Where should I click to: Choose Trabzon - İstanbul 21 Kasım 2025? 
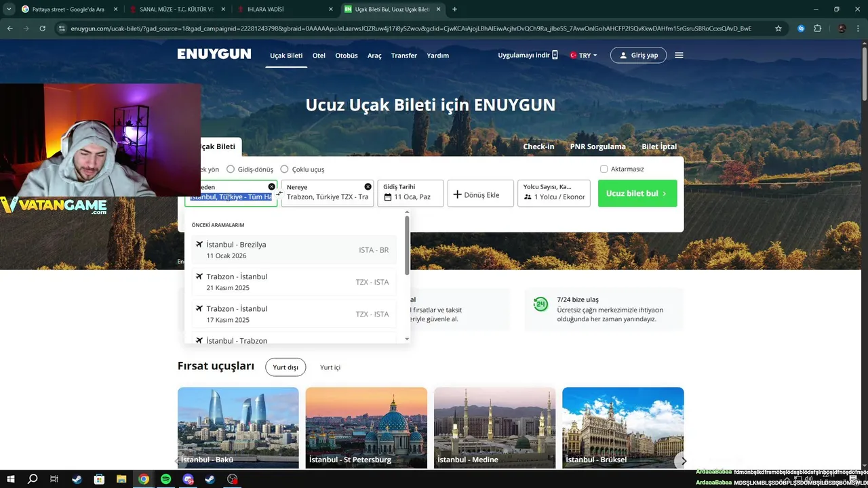pyautogui.click(x=294, y=282)
